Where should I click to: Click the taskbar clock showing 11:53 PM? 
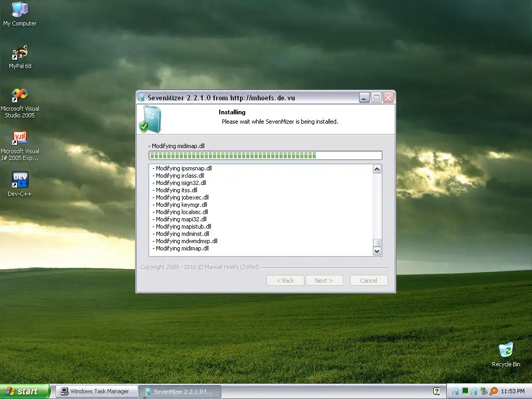click(x=513, y=391)
